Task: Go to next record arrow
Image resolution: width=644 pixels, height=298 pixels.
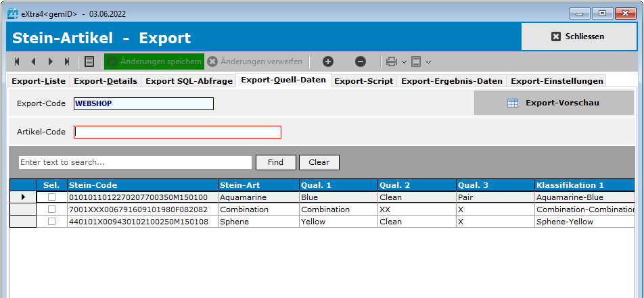Action: coord(51,61)
